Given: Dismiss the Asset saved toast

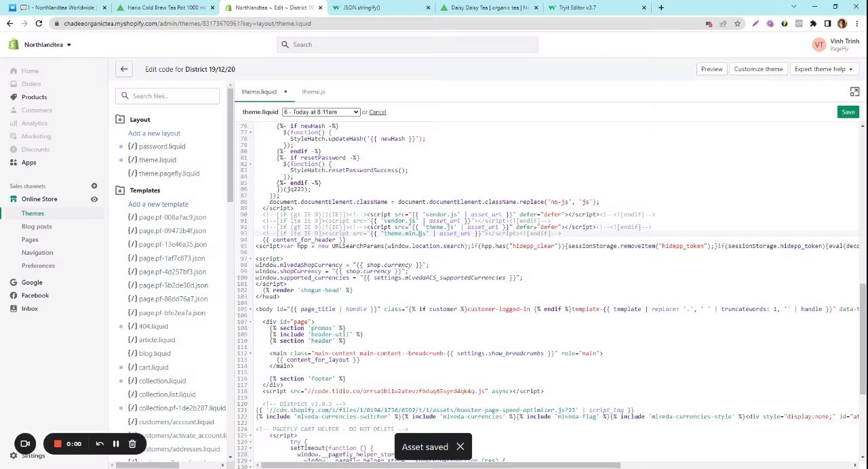Looking at the screenshot, I should click(x=460, y=447).
